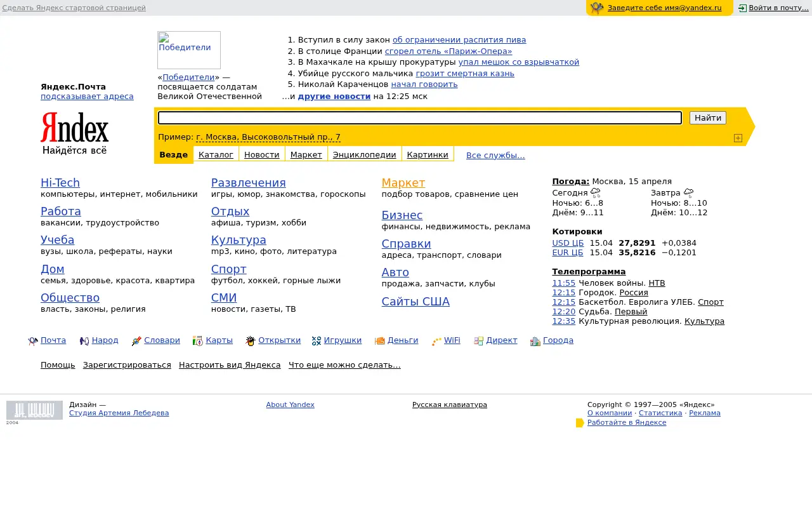The height and width of the screenshot is (508, 812).
Task: Focus the main search input field
Action: [x=420, y=118]
